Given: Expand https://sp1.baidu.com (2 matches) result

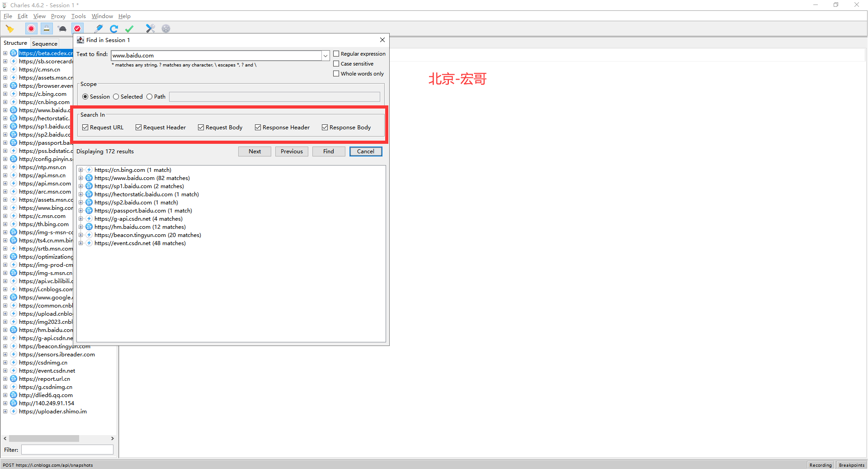Looking at the screenshot, I should point(81,186).
